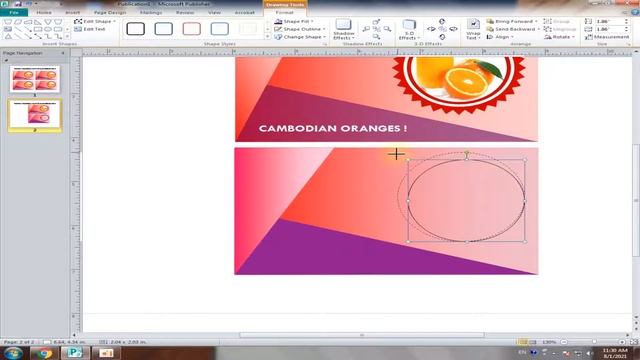The height and width of the screenshot is (360, 640).
Task: Expand the Insert Shapes gallery more arrow
Action: coord(67,37)
